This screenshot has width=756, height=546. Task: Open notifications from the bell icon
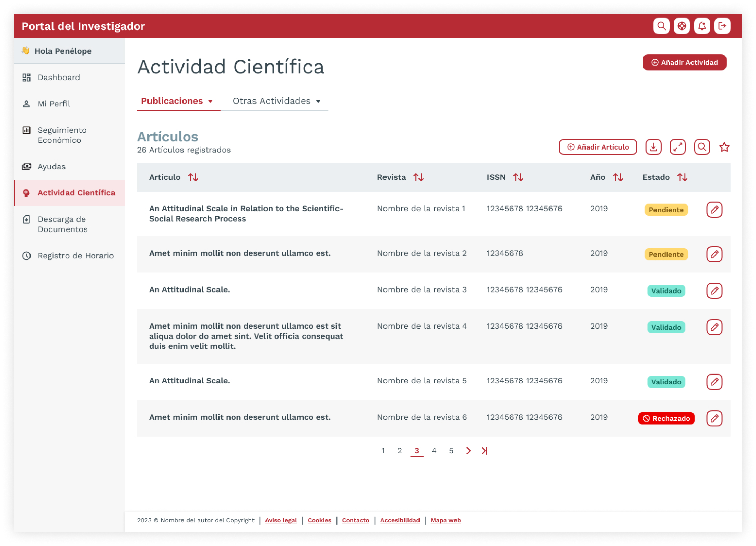[702, 26]
